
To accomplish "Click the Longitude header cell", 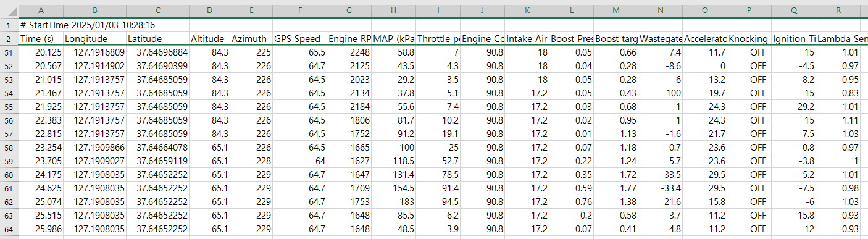I will [94, 39].
